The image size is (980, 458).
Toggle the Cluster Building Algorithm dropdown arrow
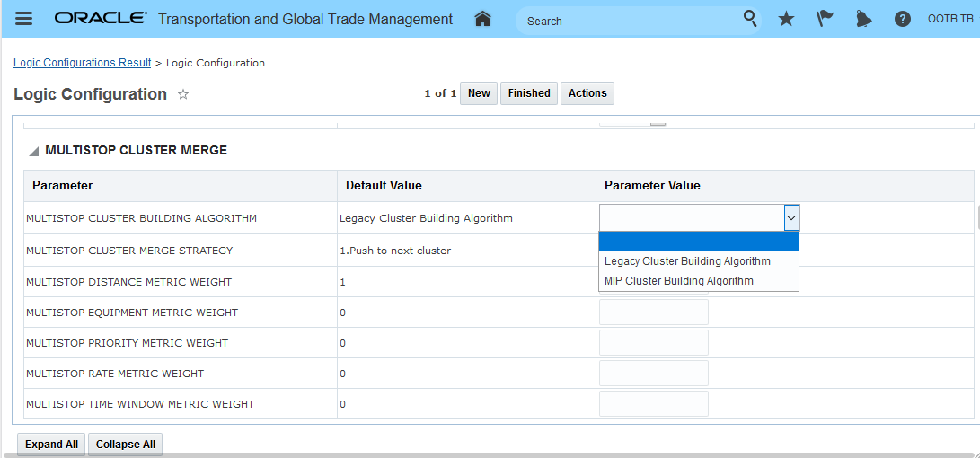click(790, 218)
